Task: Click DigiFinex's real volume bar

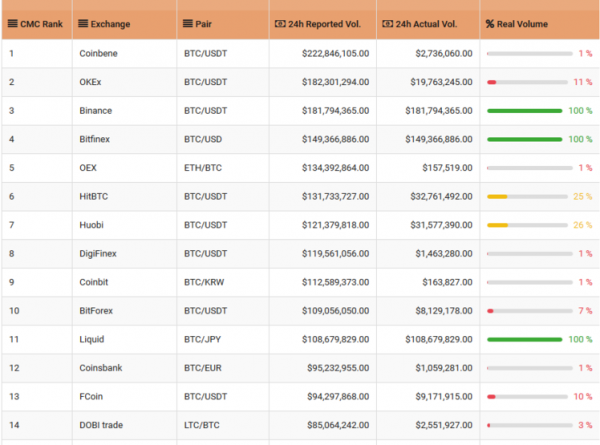Action: pyautogui.click(x=530, y=254)
